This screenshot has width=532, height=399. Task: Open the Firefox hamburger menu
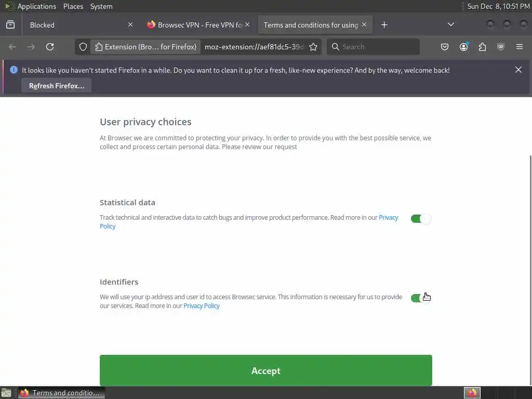pos(520,47)
